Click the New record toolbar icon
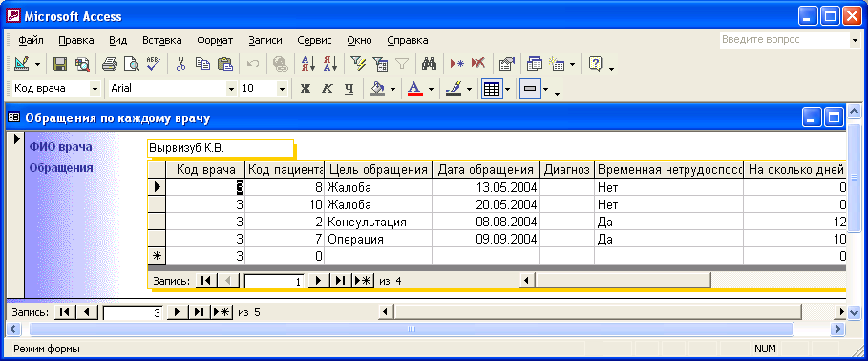Viewport: 868px width, 361px height. click(456, 64)
